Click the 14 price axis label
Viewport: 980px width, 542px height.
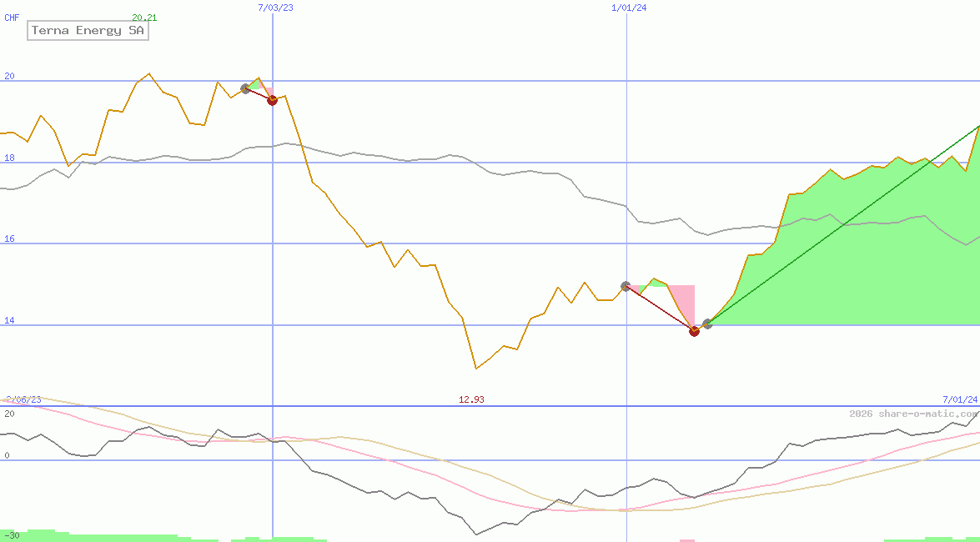coord(10,320)
